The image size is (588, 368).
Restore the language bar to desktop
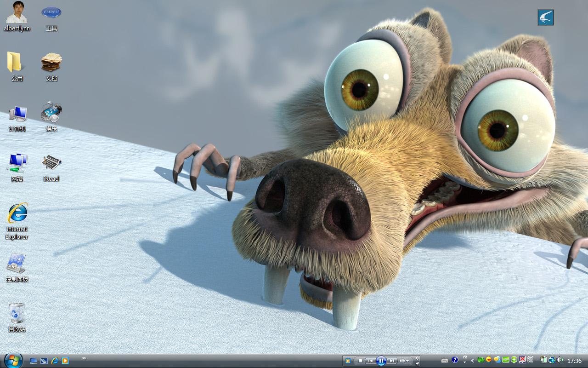(464, 357)
